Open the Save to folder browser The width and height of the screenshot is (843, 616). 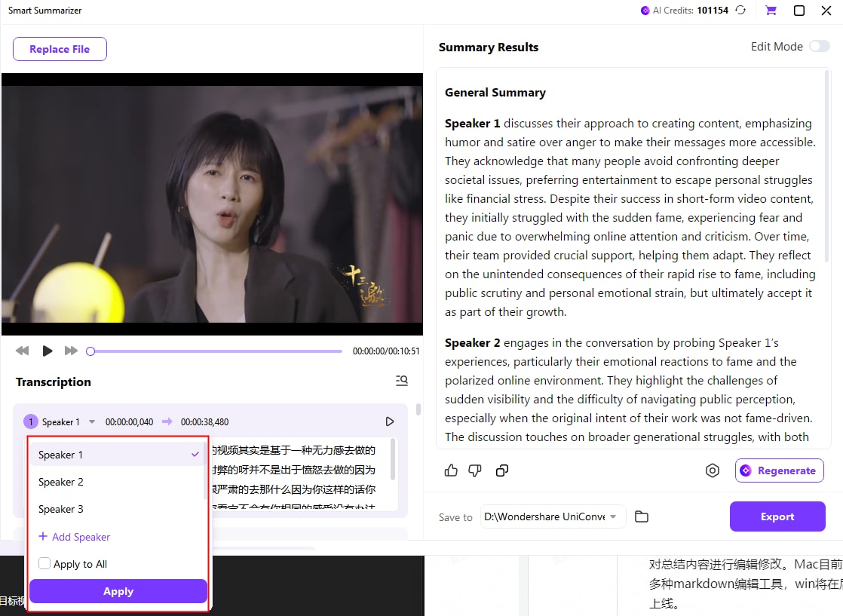tap(642, 516)
